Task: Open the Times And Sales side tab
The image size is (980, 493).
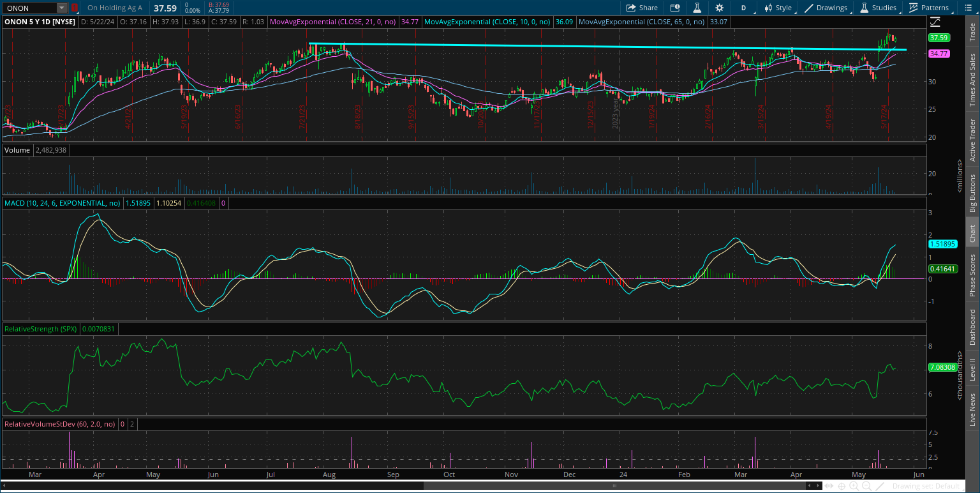Action: (x=972, y=80)
